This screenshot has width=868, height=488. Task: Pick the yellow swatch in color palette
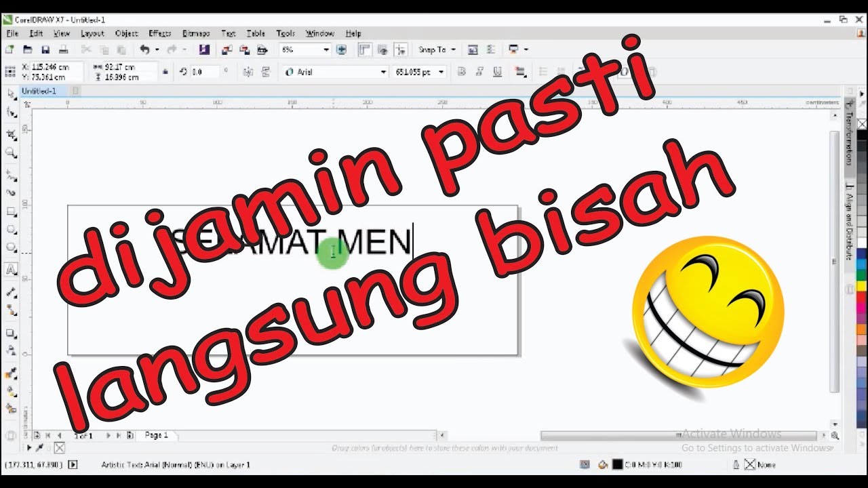point(862,285)
